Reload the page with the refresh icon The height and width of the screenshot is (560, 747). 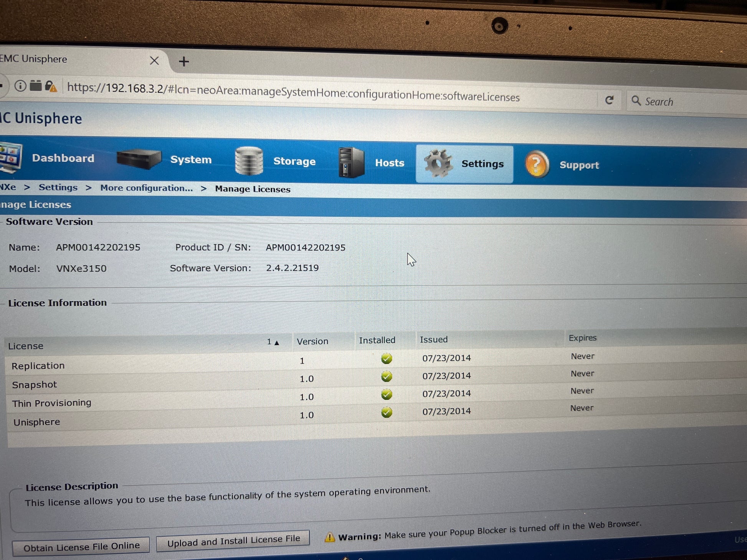tap(609, 100)
